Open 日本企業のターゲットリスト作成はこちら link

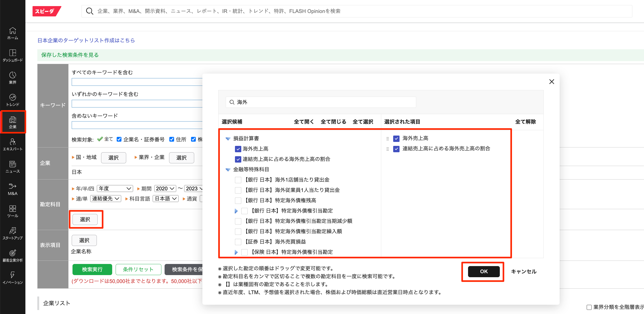coord(86,40)
